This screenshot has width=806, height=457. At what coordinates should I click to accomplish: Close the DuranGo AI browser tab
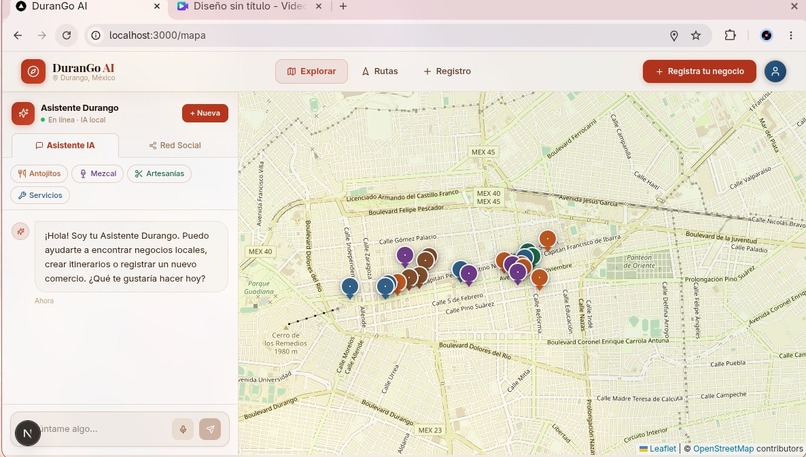point(157,6)
